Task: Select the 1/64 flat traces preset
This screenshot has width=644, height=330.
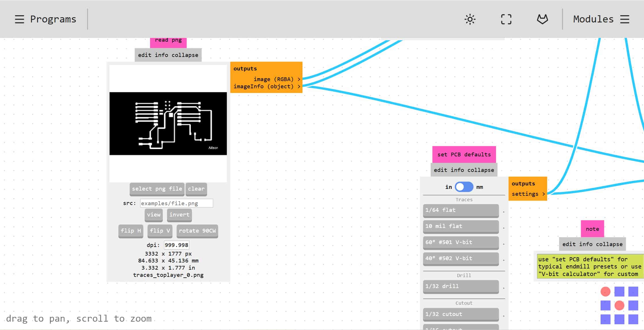Action: tap(461, 210)
